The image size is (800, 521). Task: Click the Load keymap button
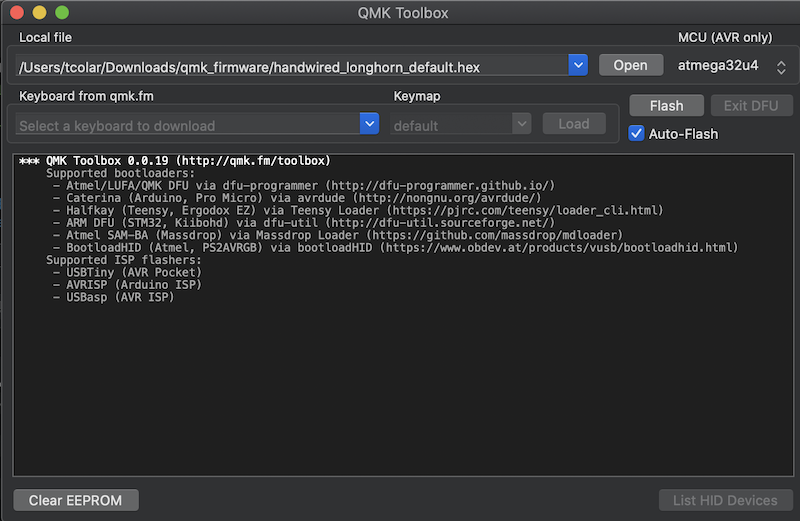(x=574, y=124)
